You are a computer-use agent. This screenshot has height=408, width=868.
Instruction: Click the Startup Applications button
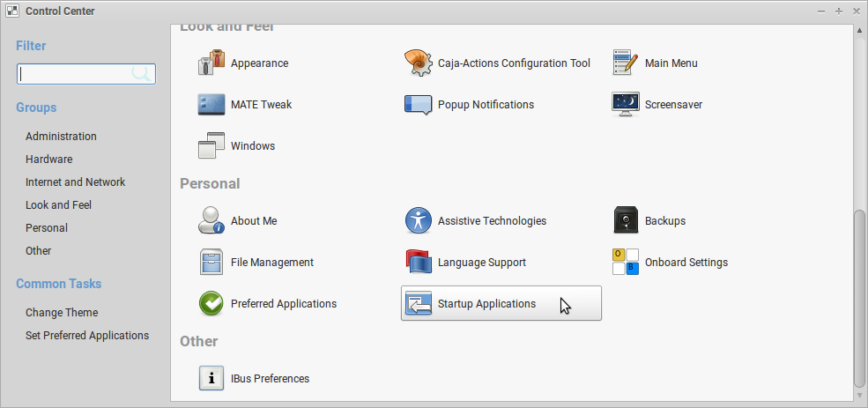tap(501, 304)
